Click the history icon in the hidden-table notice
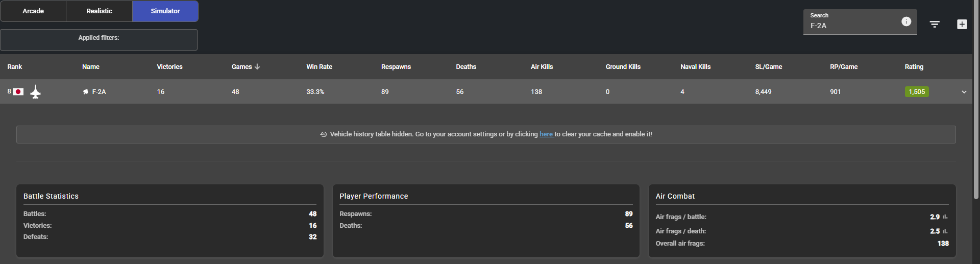Image resolution: width=980 pixels, height=264 pixels. click(324, 134)
